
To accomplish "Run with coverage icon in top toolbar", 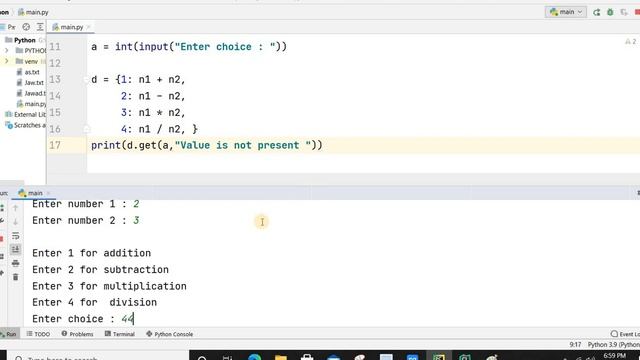I will click(624, 12).
